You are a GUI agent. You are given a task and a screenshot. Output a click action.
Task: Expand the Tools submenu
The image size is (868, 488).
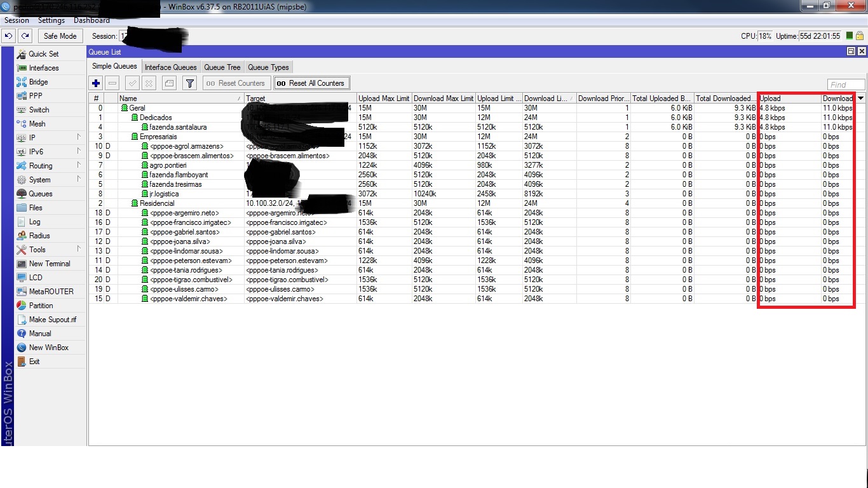pos(79,249)
